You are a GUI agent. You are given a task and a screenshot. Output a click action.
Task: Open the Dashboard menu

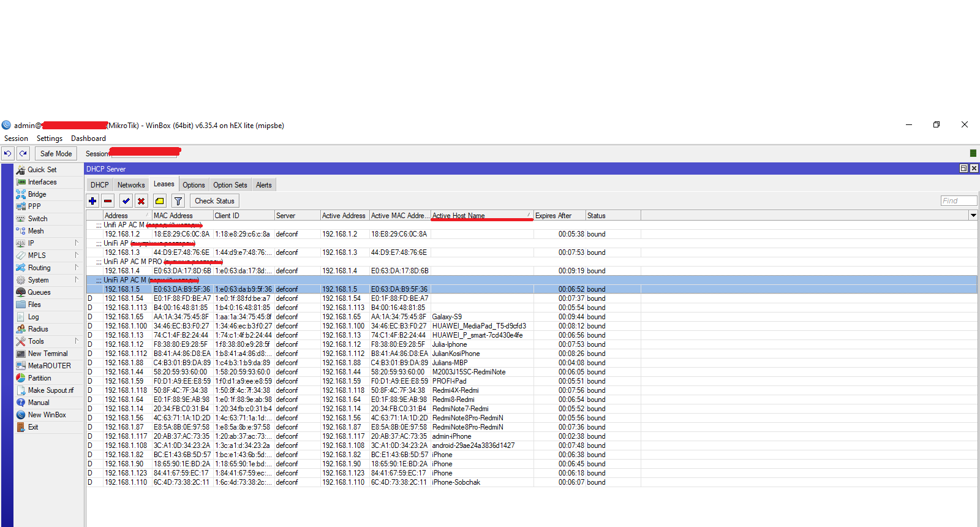88,138
